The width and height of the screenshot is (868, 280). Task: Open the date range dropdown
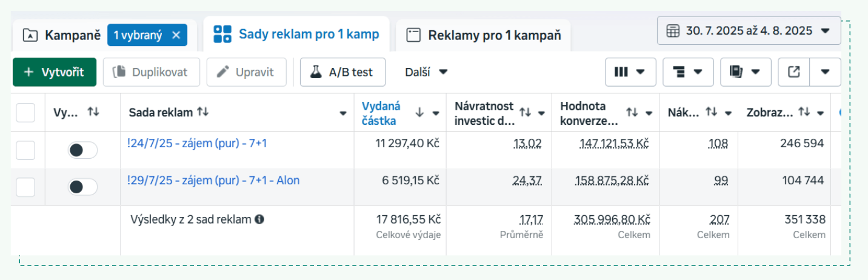749,31
